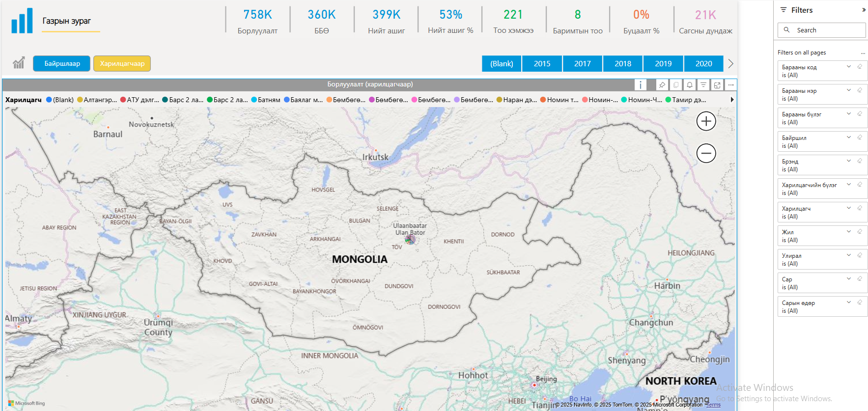
Task: Expand the Жил filter card
Action: [x=848, y=232]
